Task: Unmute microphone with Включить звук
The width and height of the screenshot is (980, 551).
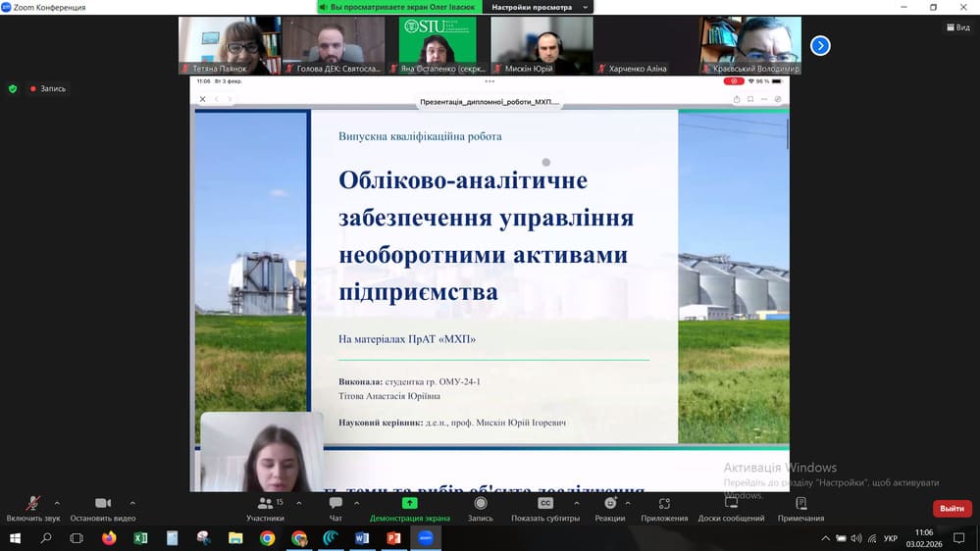Action: click(32, 503)
